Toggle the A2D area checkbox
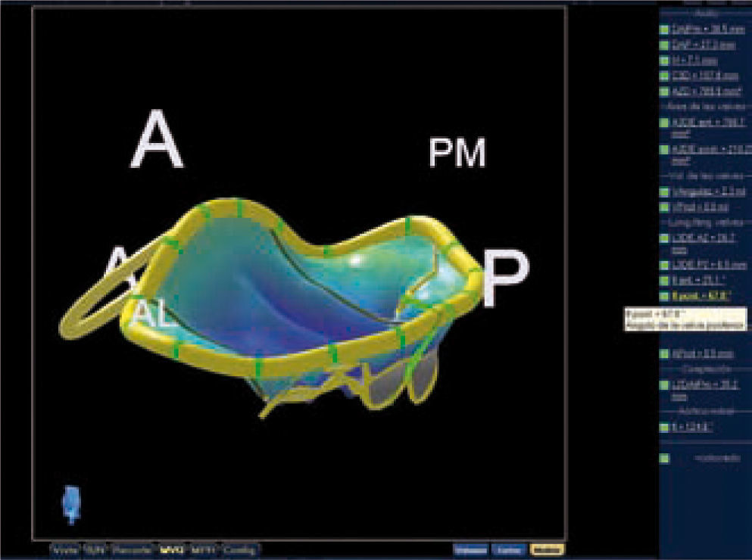The height and width of the screenshot is (560, 752). pos(664,91)
